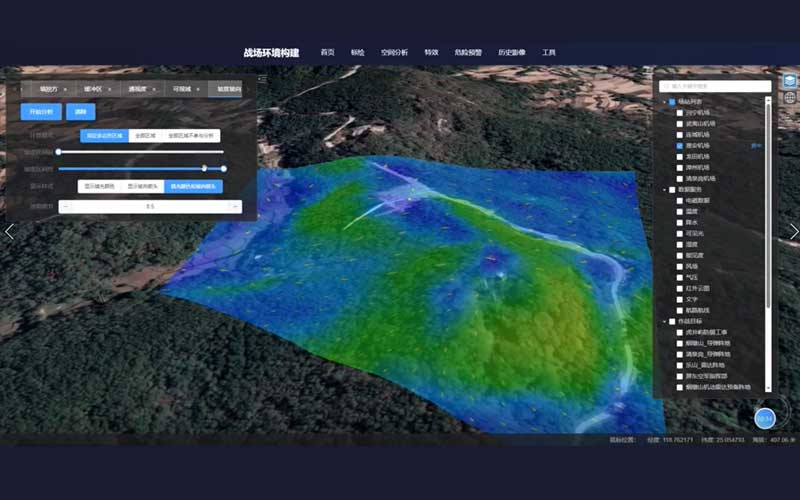Click the left arrow at screen edge

9,232
